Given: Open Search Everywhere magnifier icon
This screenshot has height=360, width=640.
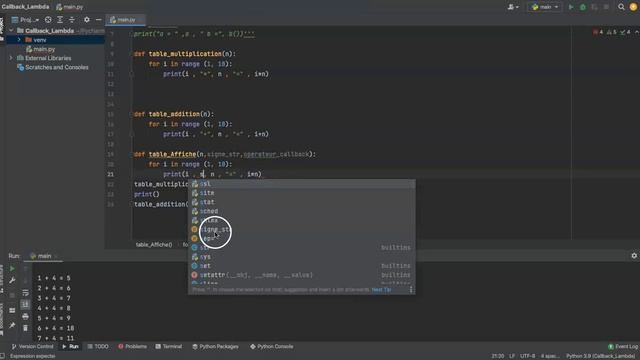Looking at the screenshot, I should (x=621, y=7).
